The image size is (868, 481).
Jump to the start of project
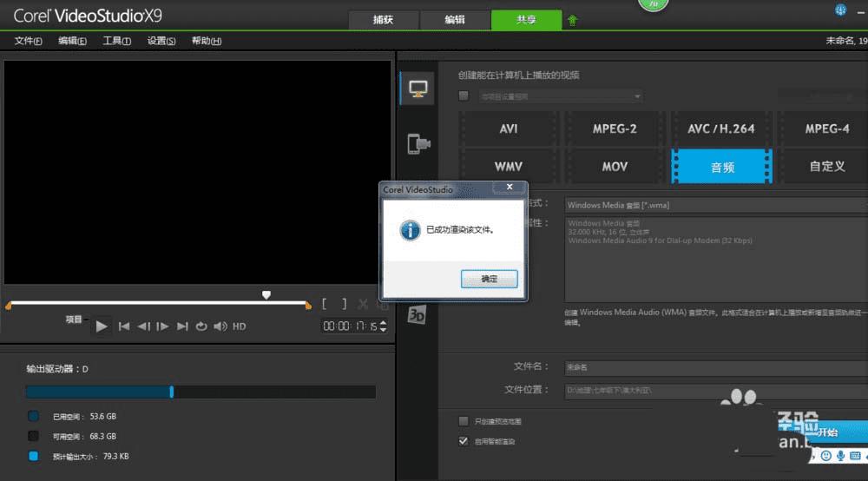[x=124, y=326]
